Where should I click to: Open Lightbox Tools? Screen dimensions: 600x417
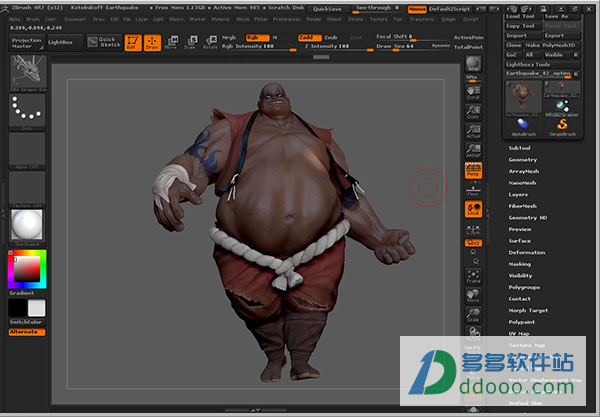coord(543,65)
